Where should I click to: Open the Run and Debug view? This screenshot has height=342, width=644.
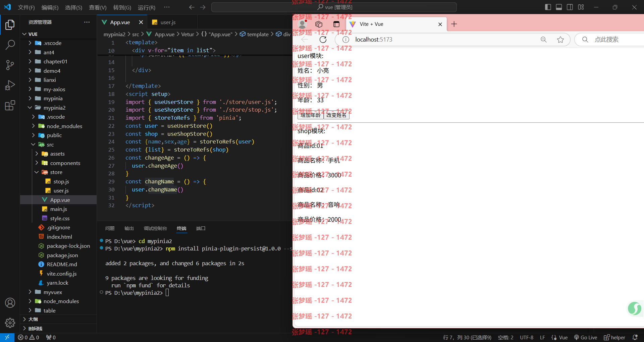pos(10,85)
